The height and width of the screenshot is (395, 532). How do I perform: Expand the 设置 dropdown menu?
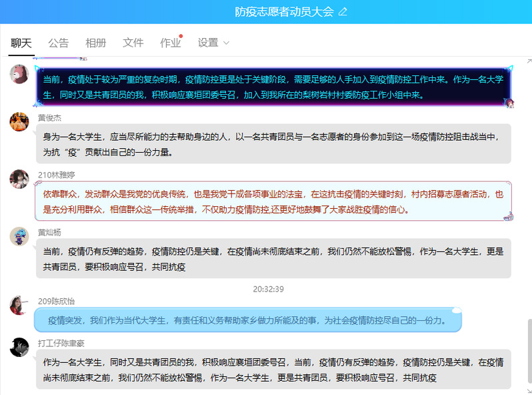click(x=213, y=43)
